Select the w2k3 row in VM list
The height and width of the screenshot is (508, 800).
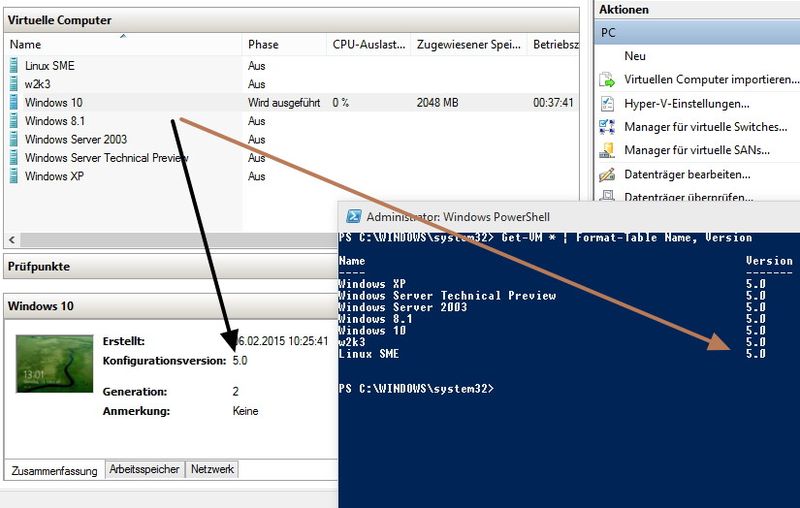[291, 84]
